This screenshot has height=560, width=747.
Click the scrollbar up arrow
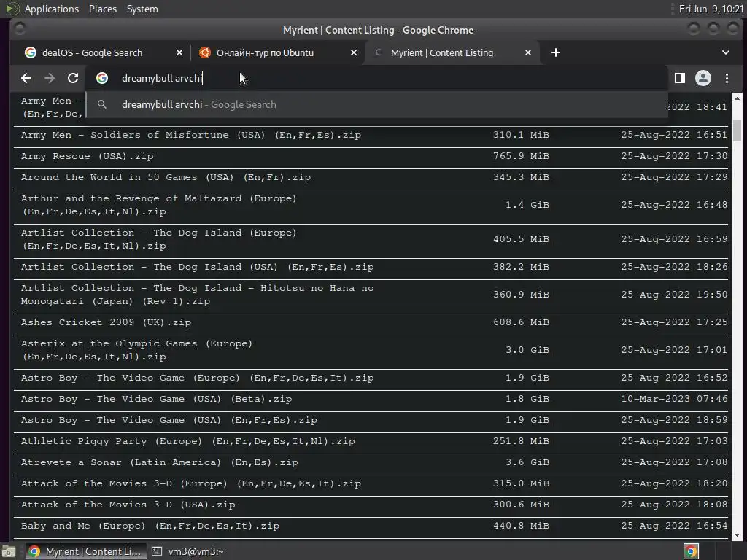[x=737, y=98]
